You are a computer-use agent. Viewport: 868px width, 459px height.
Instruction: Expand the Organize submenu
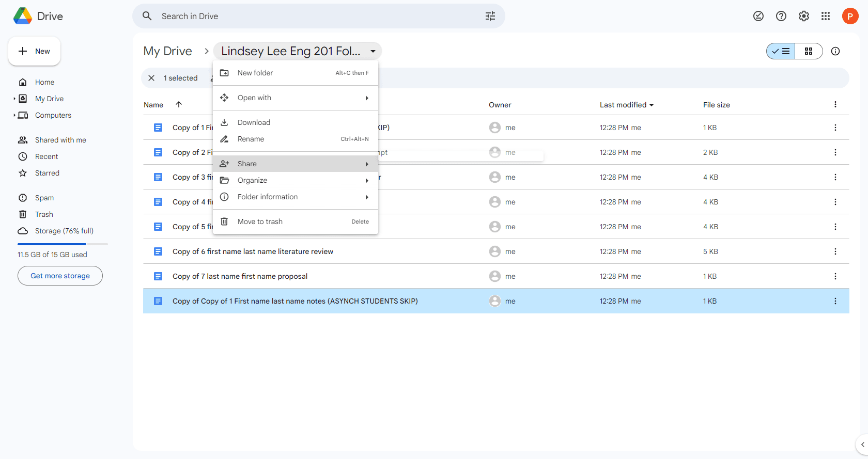click(296, 180)
